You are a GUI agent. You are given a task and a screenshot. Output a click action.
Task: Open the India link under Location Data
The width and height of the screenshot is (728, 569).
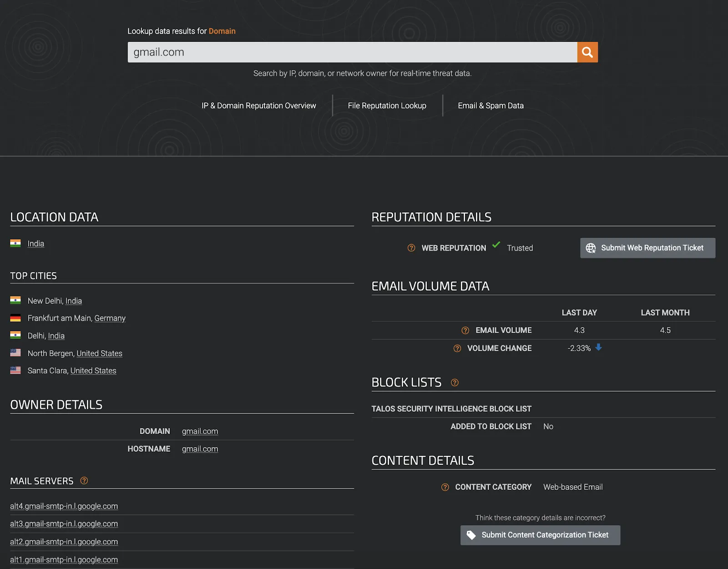36,244
